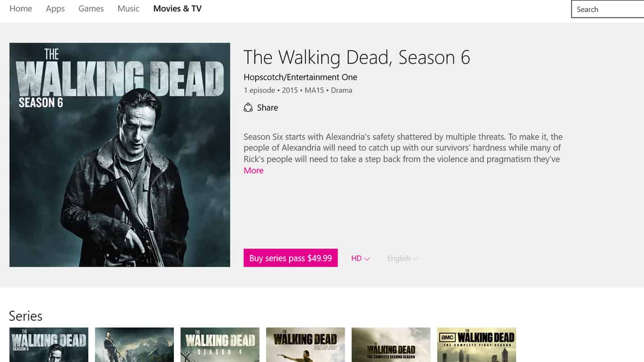Screen dimensions: 644x362
Task: Open the second Series thumbnail
Action: tap(134, 345)
